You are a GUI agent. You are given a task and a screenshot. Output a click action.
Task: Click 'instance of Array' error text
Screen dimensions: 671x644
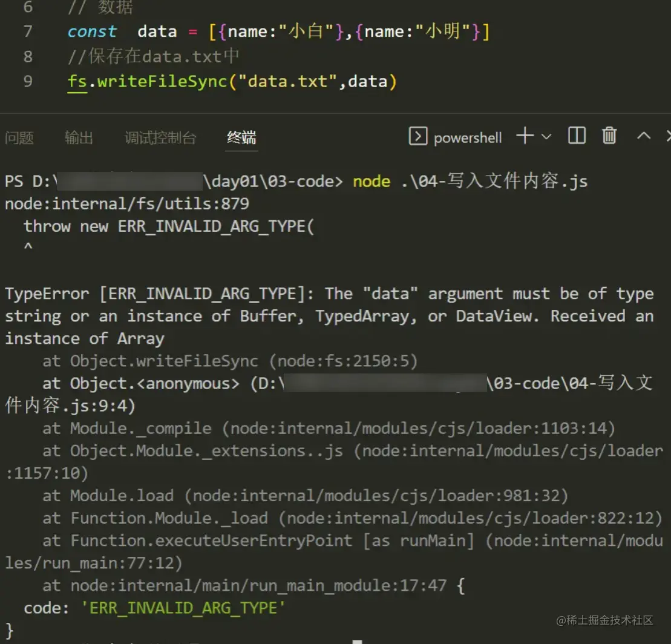click(84, 339)
